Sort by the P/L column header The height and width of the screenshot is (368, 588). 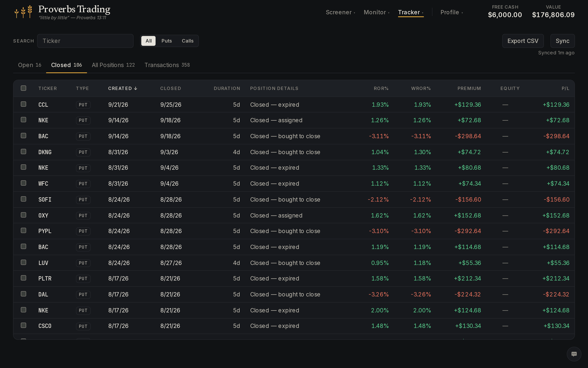click(x=565, y=88)
